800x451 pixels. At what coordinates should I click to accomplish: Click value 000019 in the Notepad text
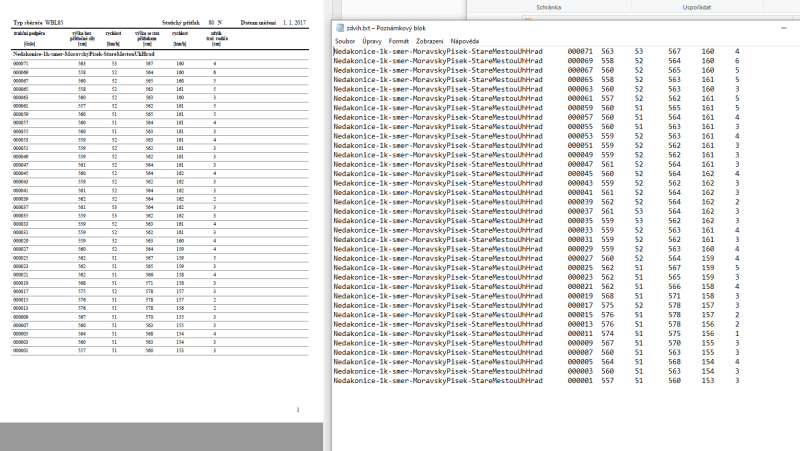tap(580, 296)
